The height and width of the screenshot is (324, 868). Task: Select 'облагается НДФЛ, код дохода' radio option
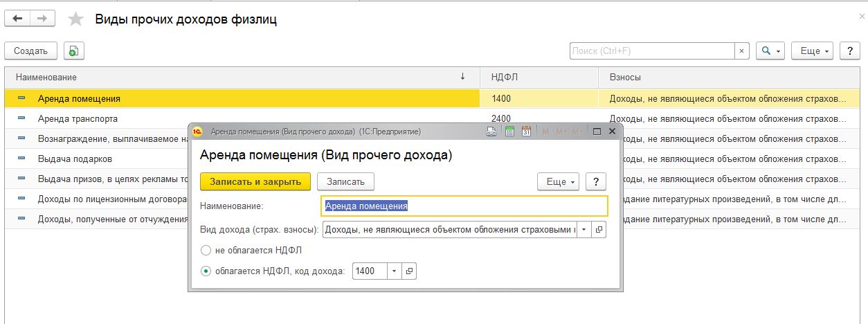[x=206, y=271]
